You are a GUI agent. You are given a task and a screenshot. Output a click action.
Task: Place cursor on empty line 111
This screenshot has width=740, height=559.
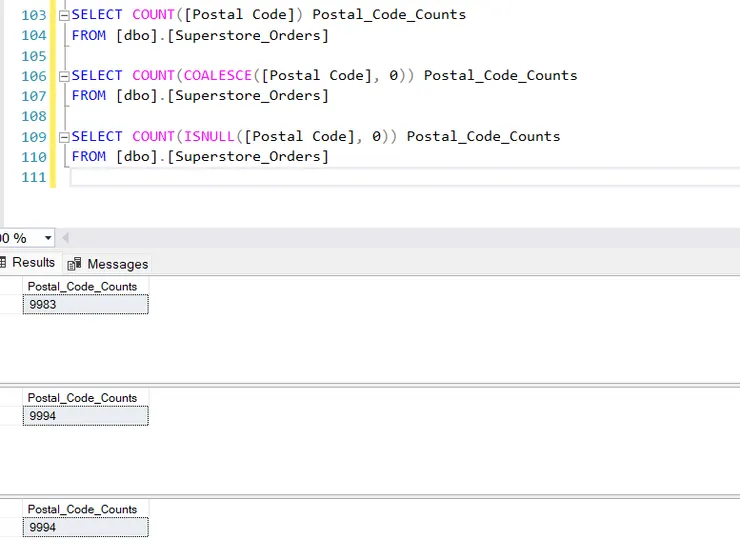404,177
